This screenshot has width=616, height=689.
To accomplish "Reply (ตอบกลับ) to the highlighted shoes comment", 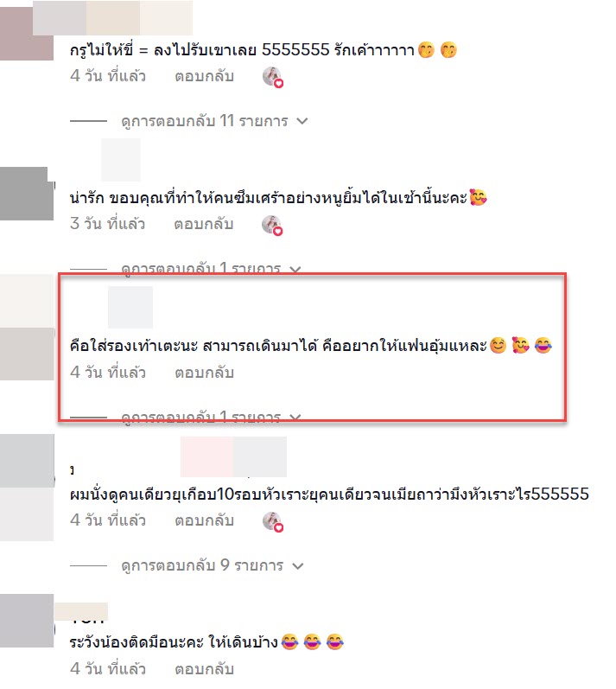I will 204,373.
